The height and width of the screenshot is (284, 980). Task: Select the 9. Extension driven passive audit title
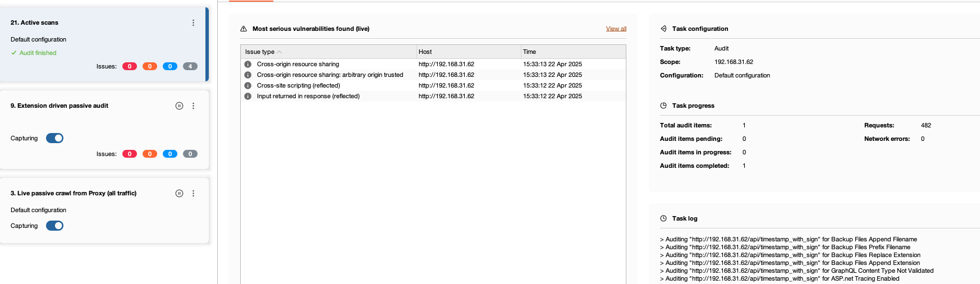pyautogui.click(x=59, y=106)
